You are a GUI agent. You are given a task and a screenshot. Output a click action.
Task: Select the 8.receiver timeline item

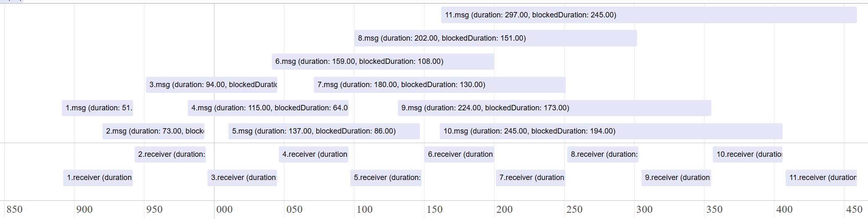click(x=603, y=154)
